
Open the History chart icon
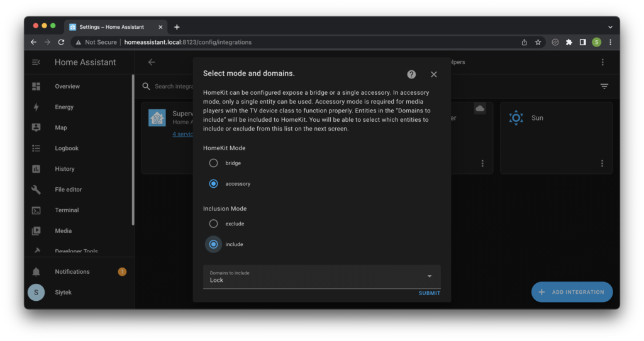click(x=36, y=169)
